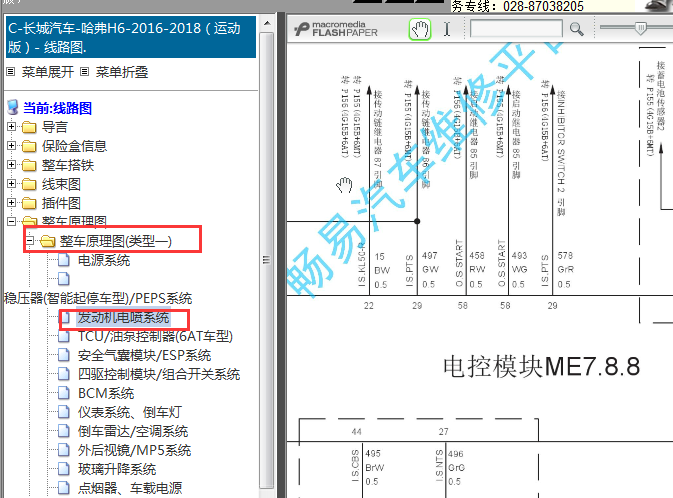Click the magnifier search icon
Image resolution: width=673 pixels, height=498 pixels.
[x=576, y=29]
